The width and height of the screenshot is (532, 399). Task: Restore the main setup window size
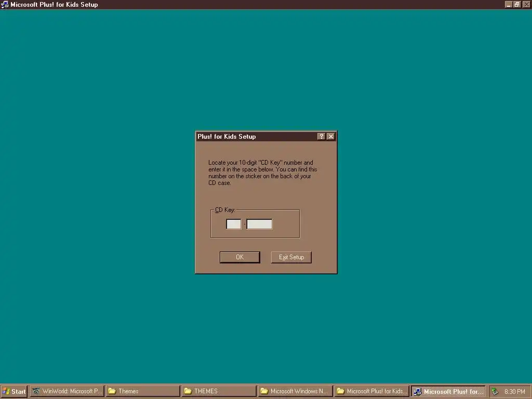[517, 4]
